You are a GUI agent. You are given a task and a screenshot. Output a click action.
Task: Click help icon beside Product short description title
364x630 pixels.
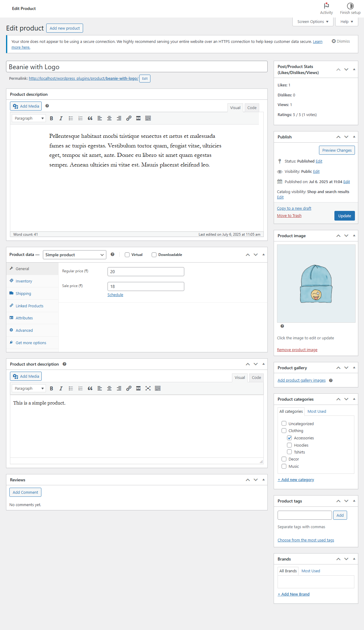pos(64,364)
